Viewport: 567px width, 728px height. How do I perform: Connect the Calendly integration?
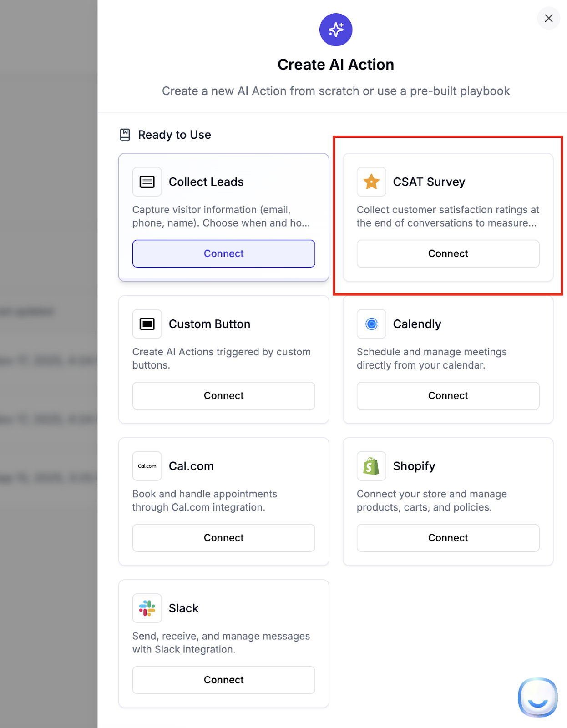tap(448, 396)
